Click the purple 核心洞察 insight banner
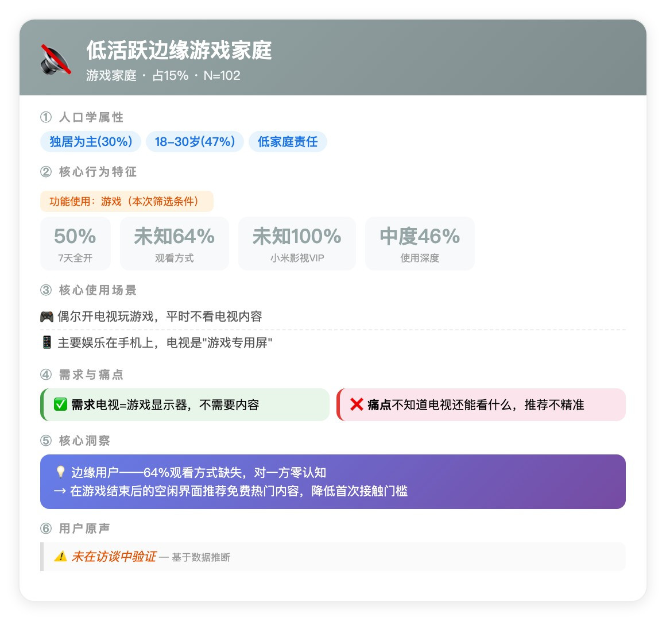666x644 pixels. pyautogui.click(x=332, y=481)
